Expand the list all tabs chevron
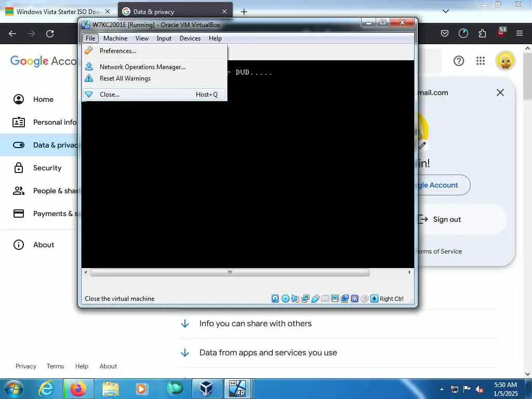Image resolution: width=532 pixels, height=399 pixels. 446,11
